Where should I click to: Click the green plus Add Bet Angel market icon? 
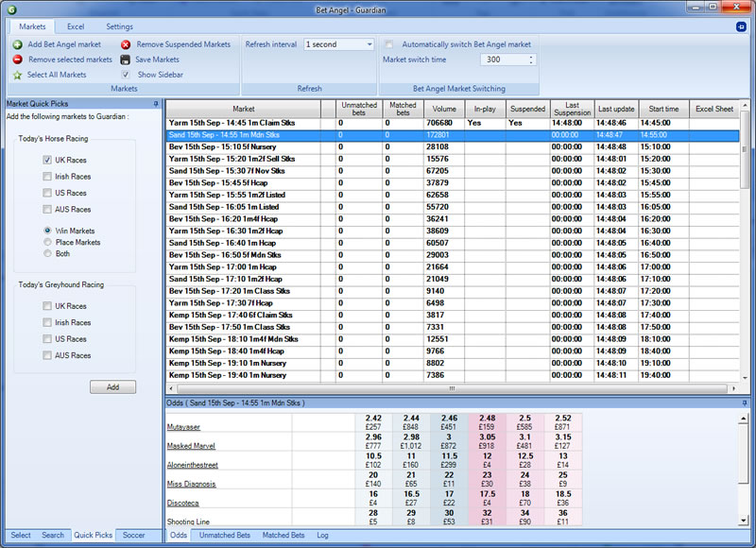pos(17,44)
